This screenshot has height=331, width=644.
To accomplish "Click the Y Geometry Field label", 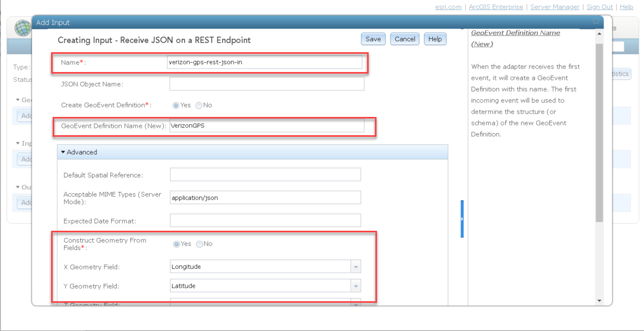I will pos(92,286).
